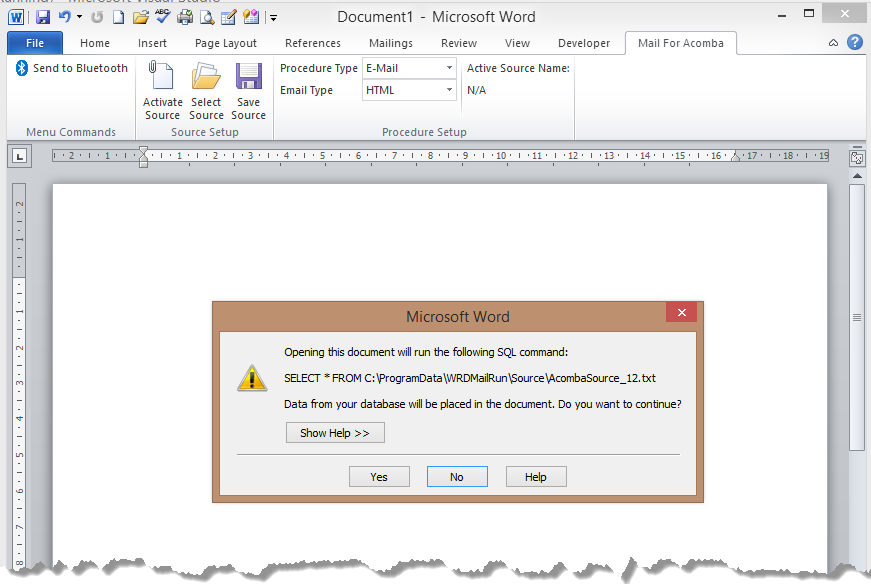Image resolution: width=871 pixels, height=584 pixels.
Task: Click the vertical scrollbar up arrow
Action: (x=857, y=176)
